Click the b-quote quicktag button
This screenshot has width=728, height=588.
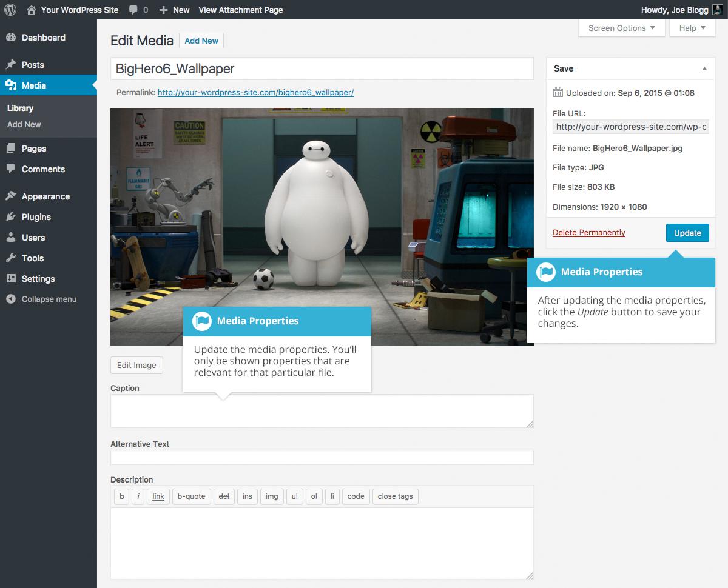coord(191,496)
